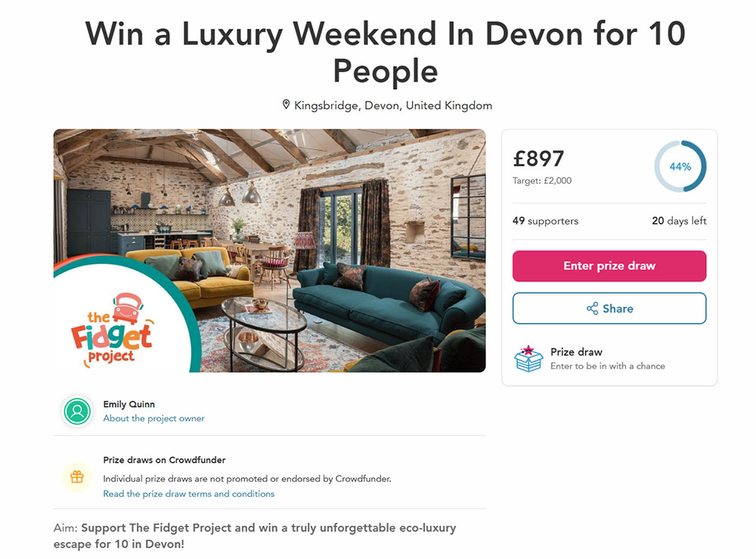The height and width of the screenshot is (559, 756).
Task: Click the Emily Quinn owner name
Action: [129, 404]
